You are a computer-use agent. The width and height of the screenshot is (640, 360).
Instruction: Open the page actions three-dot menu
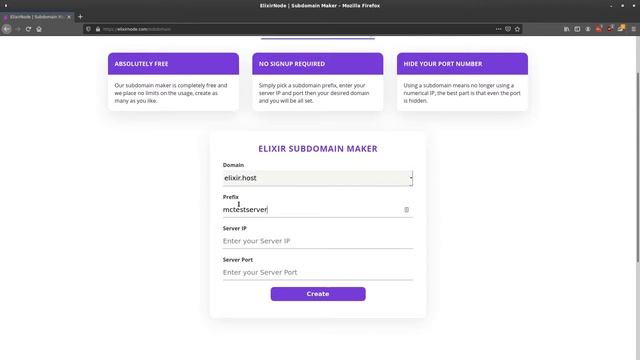coord(498,29)
